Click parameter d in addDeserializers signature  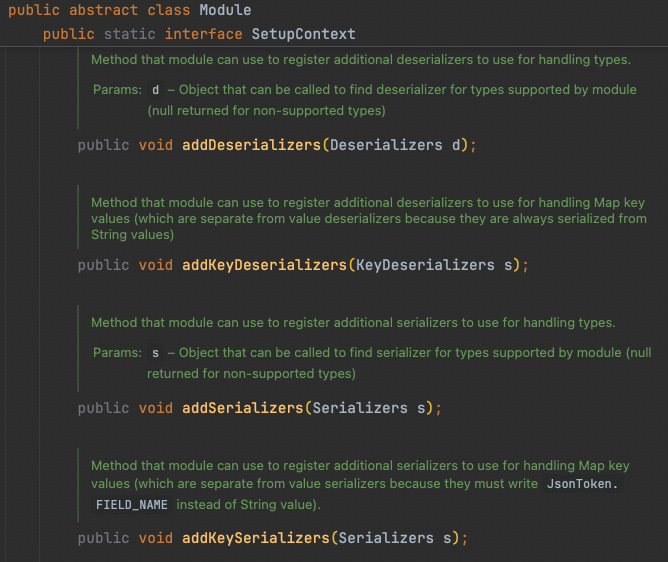pyautogui.click(x=456, y=145)
